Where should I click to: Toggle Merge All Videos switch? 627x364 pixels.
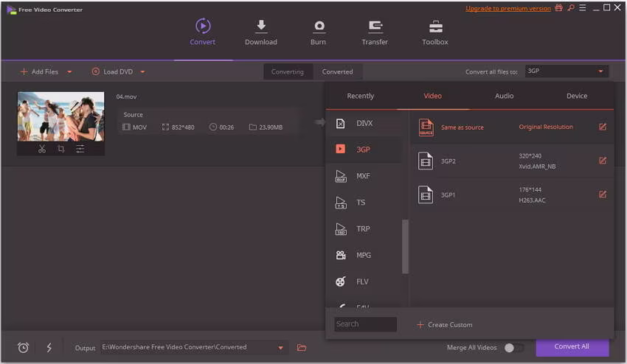coord(513,348)
